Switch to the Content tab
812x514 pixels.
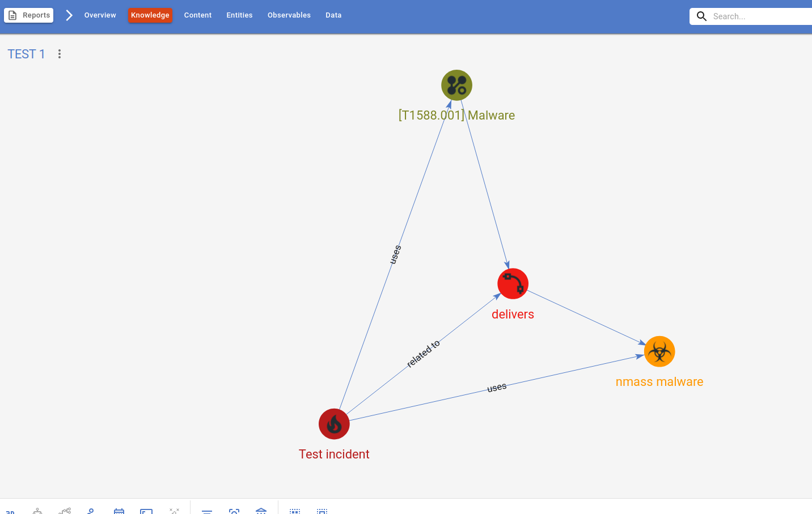pos(197,15)
